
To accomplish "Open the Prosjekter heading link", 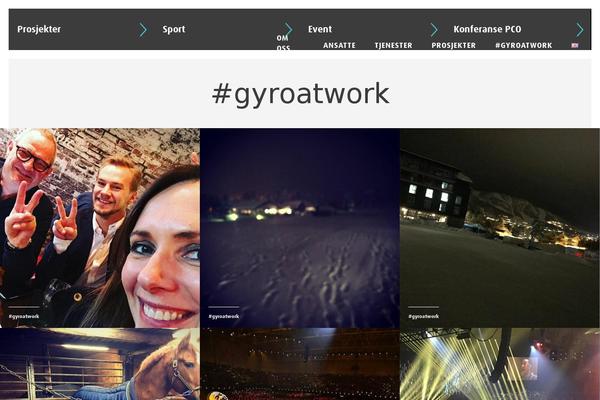I will 39,29.
